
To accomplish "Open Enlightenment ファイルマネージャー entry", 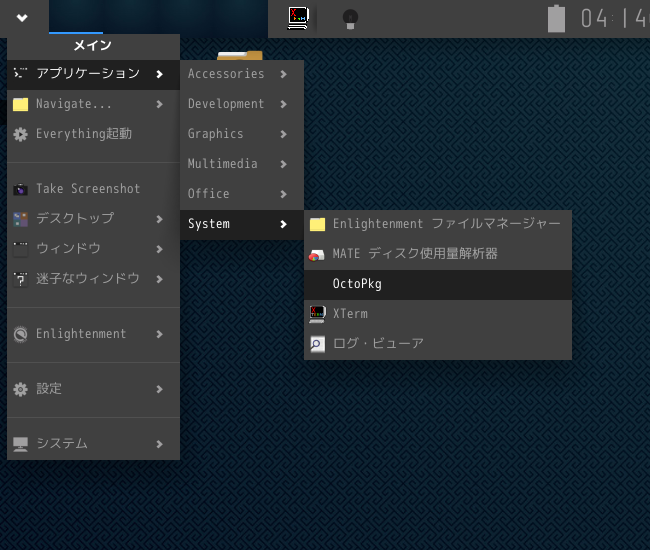I will click(438, 224).
